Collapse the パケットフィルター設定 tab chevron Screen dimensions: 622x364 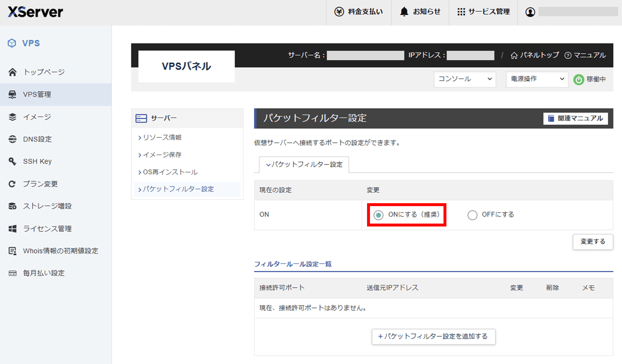268,165
